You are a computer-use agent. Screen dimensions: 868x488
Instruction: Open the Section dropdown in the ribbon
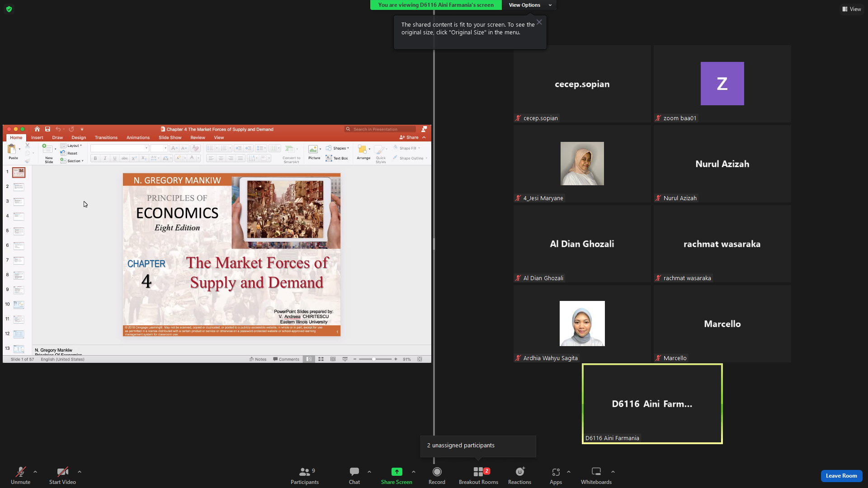point(72,161)
